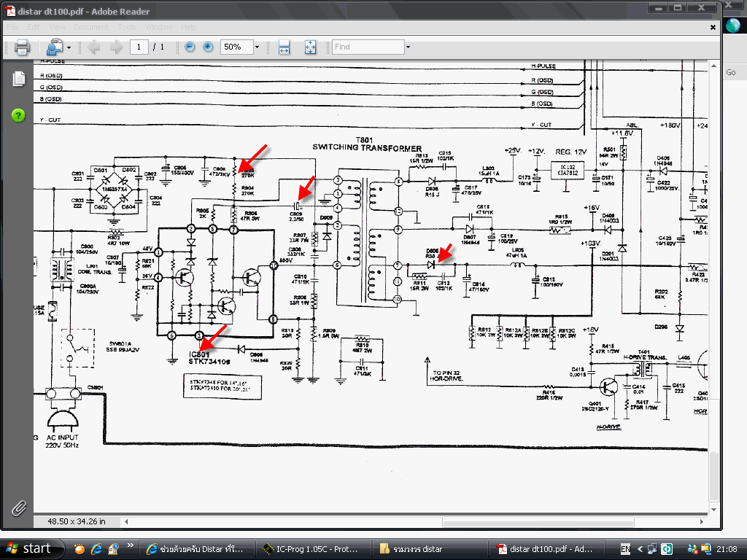Click the globe icon in background browser
This screenshot has width=747, height=560.
(x=732, y=26)
